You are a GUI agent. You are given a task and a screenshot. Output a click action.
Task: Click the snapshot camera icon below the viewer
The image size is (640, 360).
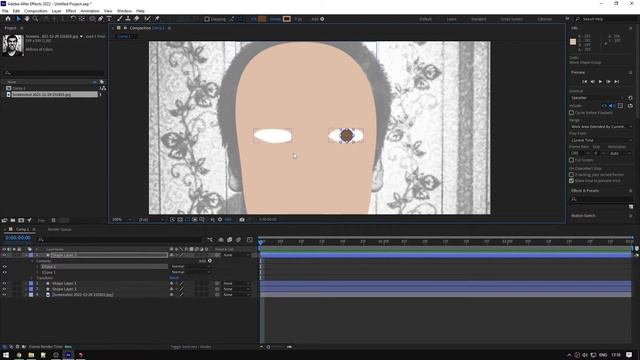click(x=242, y=220)
